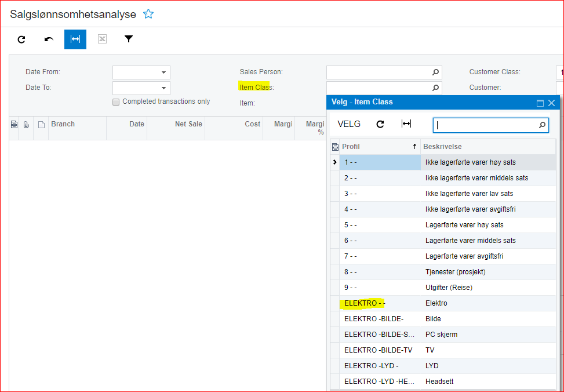Select the "Headsett" row
The height and width of the screenshot is (392, 564).
click(x=443, y=382)
